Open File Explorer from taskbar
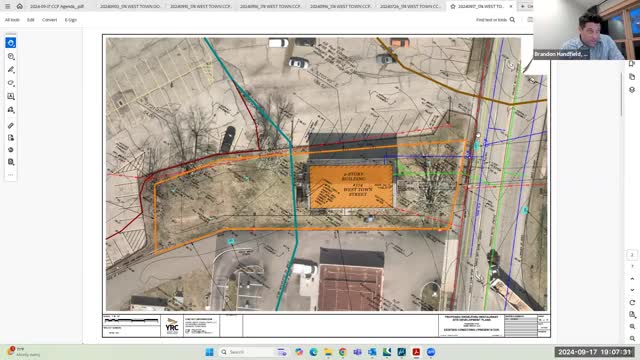Image resolution: width=640 pixels, height=360 pixels. tap(328, 352)
